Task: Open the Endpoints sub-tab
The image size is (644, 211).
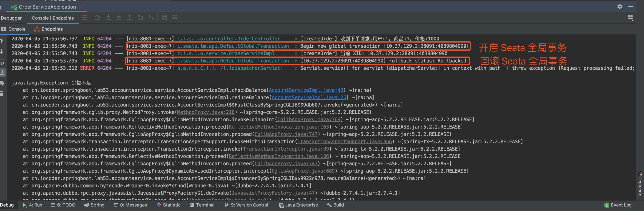Action: (x=48, y=29)
